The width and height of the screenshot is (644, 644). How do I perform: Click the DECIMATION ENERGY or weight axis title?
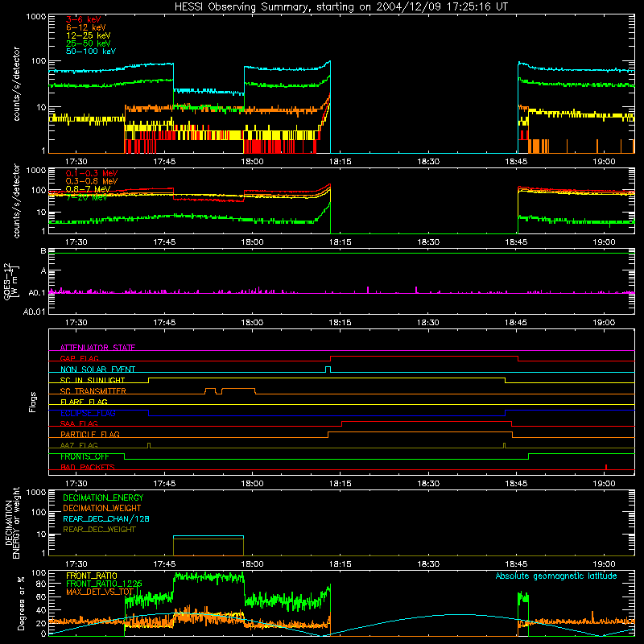12,522
